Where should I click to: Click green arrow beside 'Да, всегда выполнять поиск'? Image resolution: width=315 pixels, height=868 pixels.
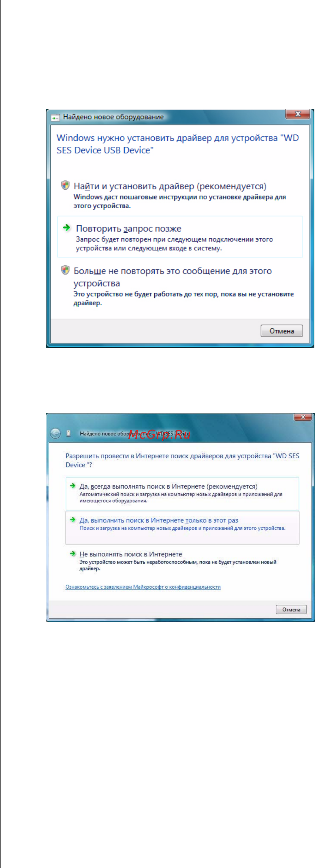pos(73,486)
